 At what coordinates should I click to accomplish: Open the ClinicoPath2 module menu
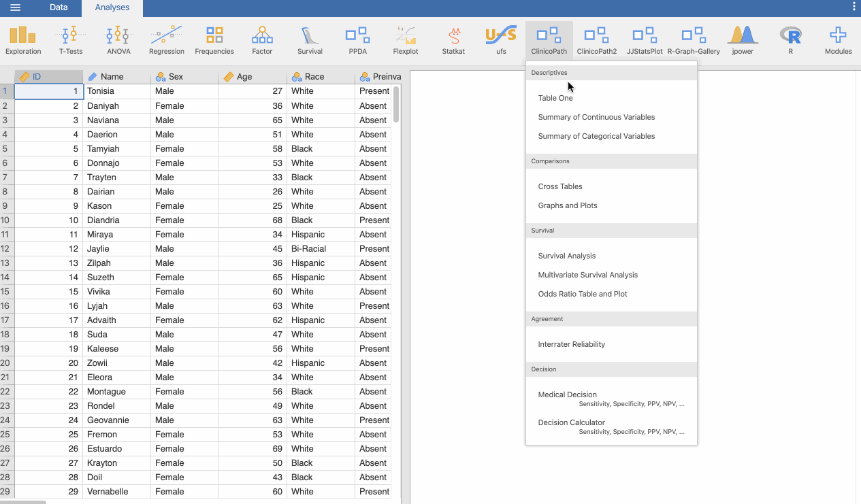click(x=597, y=41)
